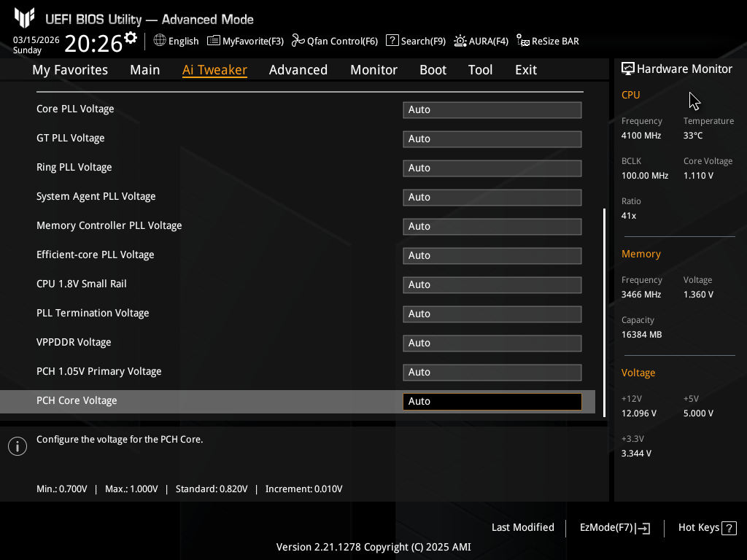This screenshot has height=560, width=747.
Task: Click memory capacity 16384 MB
Action: 642,335
